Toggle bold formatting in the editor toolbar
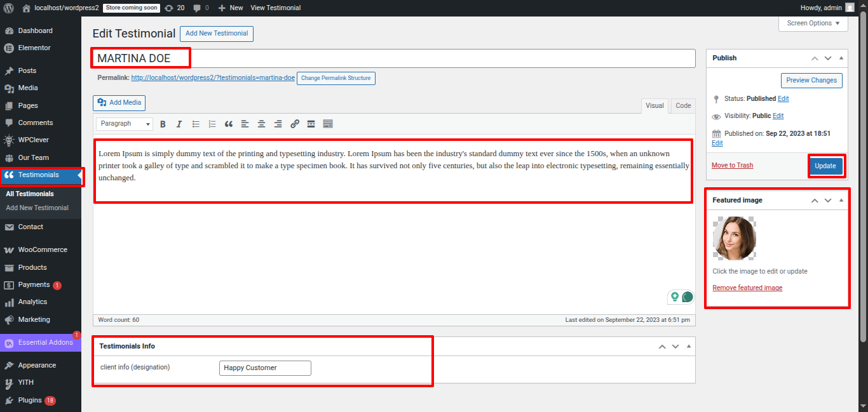The height and width of the screenshot is (412, 868). (x=163, y=124)
